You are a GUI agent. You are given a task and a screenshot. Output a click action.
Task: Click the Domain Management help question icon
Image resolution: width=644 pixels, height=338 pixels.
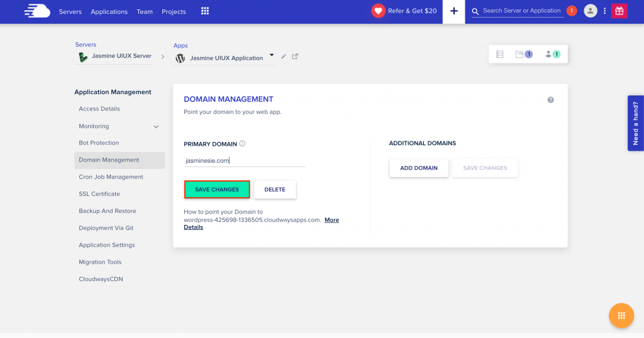(x=550, y=100)
